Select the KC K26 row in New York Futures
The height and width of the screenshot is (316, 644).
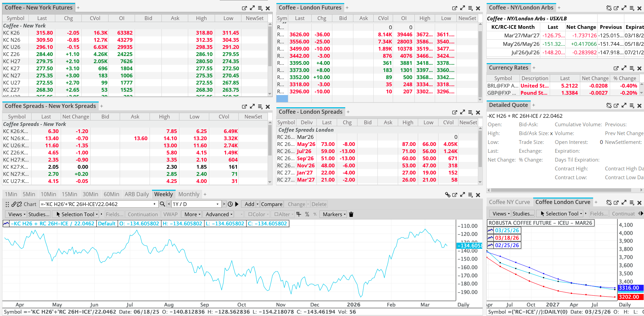(135, 33)
